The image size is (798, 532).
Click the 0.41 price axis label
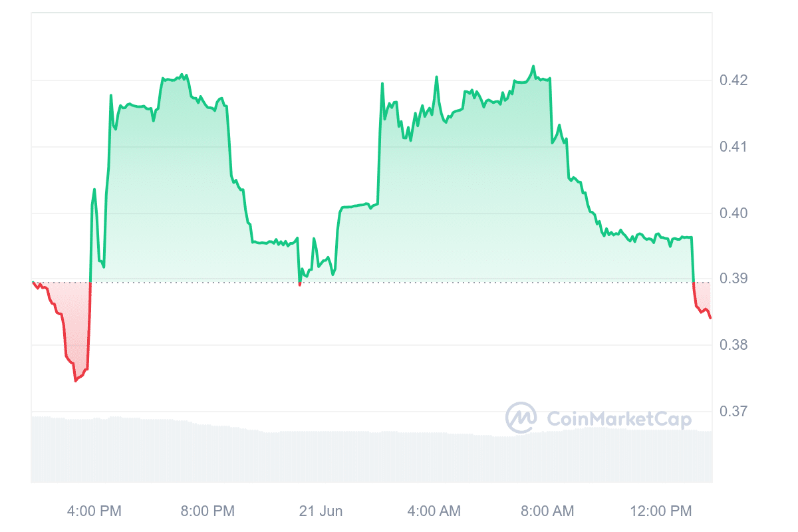click(x=733, y=146)
